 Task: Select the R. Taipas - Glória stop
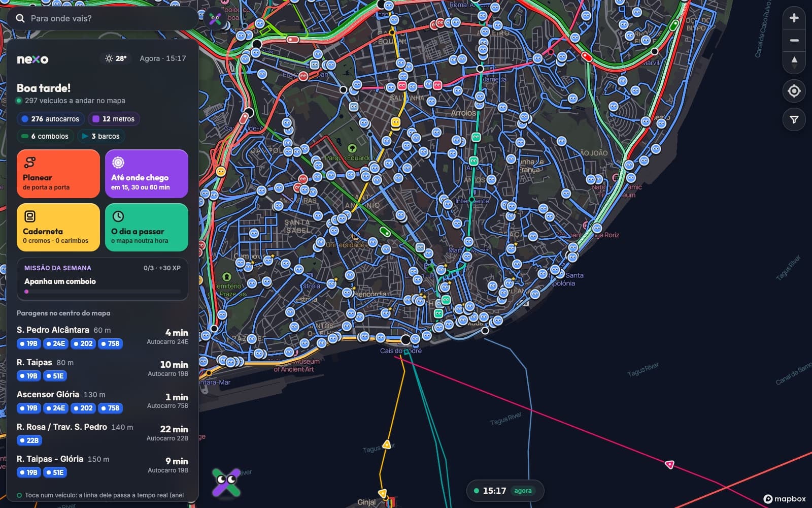[103, 465]
